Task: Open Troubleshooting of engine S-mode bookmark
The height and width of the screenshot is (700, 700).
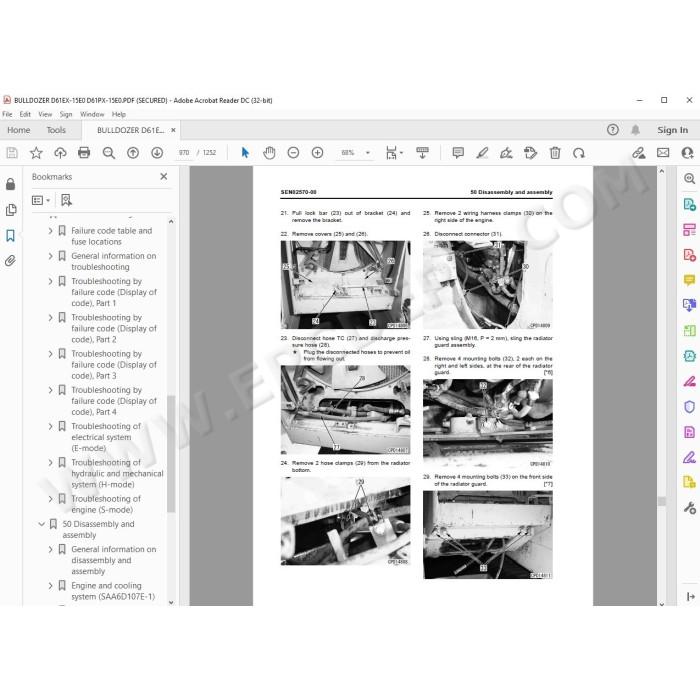Action: [x=106, y=504]
